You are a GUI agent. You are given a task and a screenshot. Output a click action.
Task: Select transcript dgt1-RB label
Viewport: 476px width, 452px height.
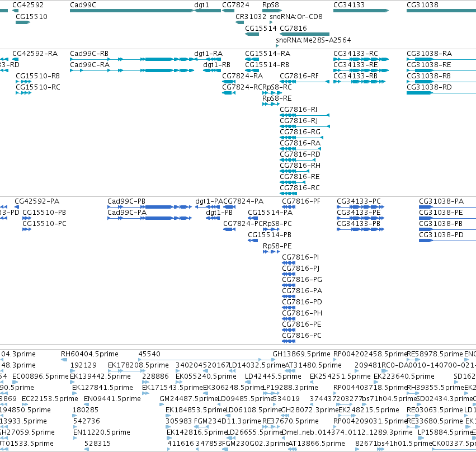click(217, 65)
